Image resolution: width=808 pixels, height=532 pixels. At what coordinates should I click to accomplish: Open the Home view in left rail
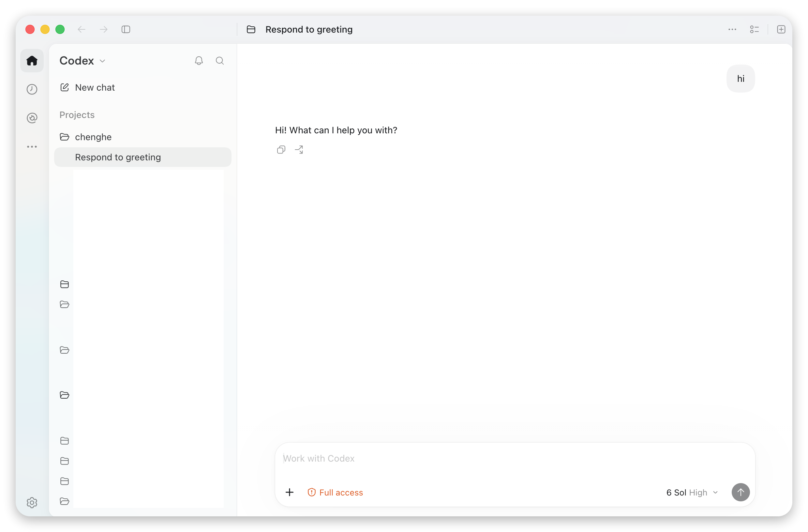click(32, 61)
